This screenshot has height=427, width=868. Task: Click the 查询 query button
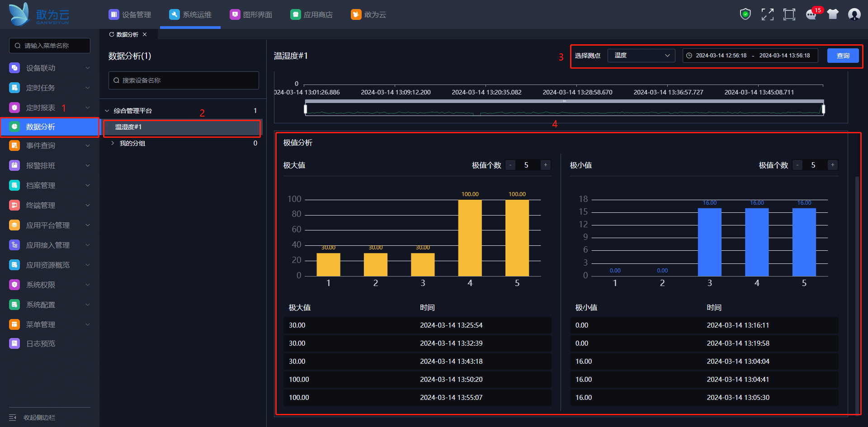tap(843, 56)
